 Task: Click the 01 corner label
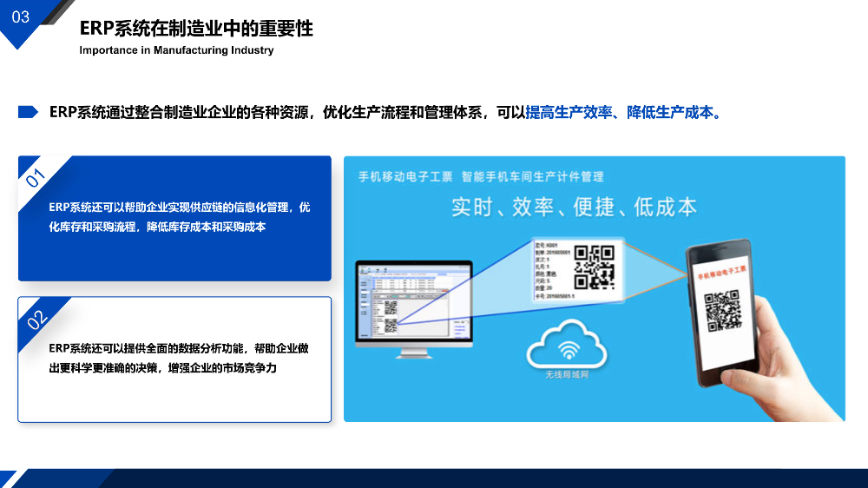coord(35,178)
